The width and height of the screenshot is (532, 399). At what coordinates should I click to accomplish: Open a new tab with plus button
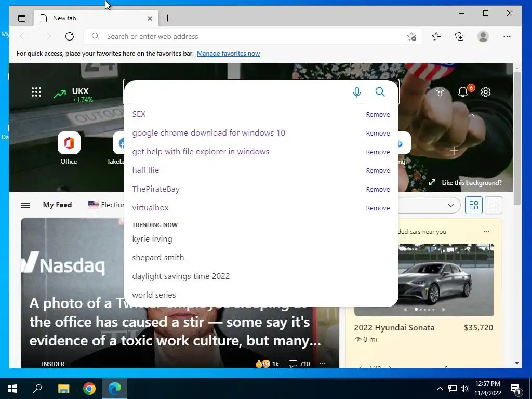point(167,18)
